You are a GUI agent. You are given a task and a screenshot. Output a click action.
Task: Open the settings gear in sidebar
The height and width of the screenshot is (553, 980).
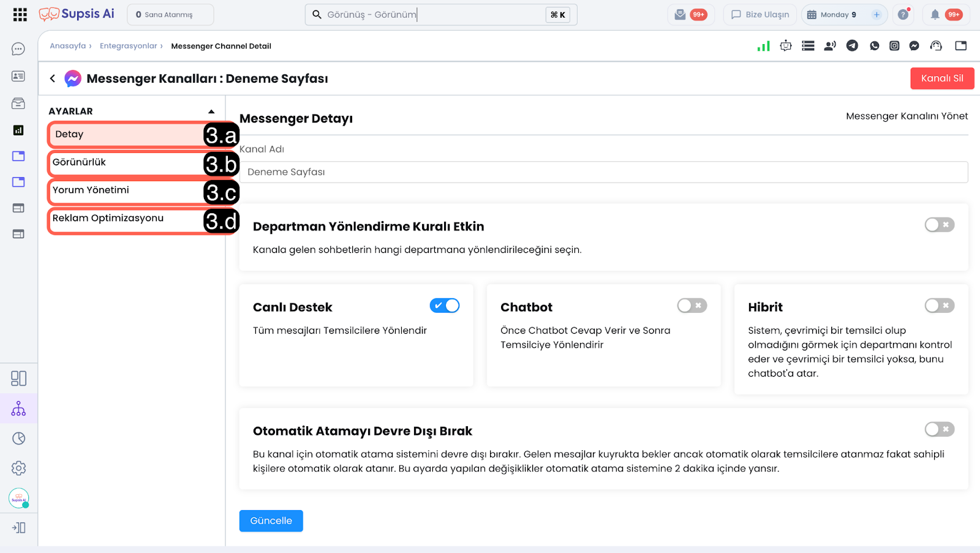18,468
